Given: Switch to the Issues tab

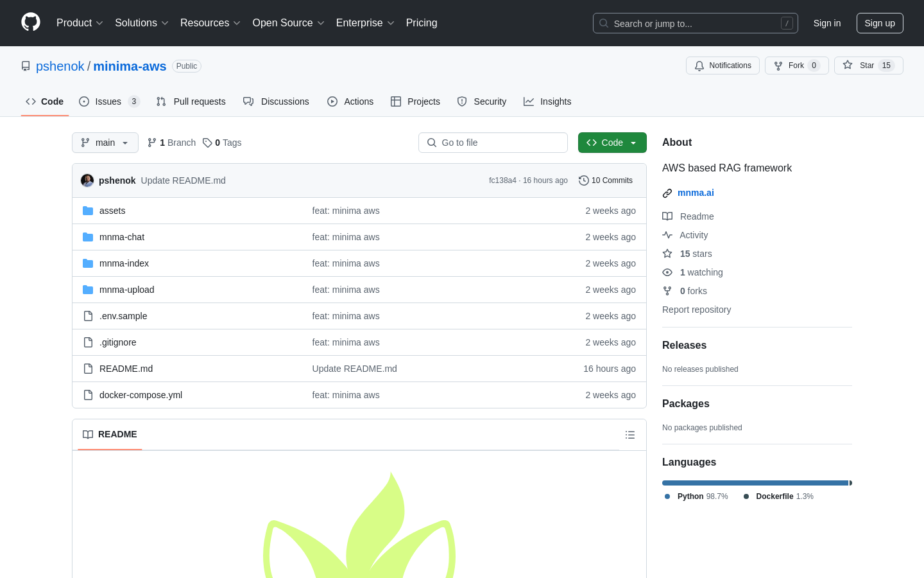Looking at the screenshot, I should (109, 101).
